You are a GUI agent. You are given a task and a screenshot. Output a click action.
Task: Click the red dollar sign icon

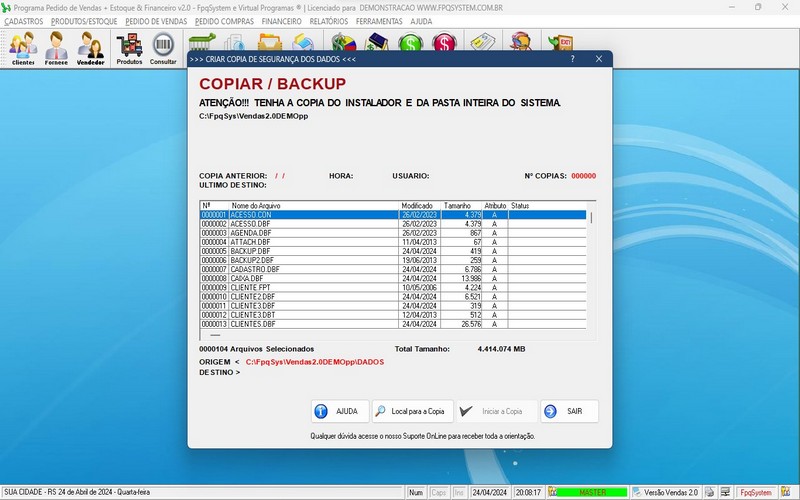[444, 42]
